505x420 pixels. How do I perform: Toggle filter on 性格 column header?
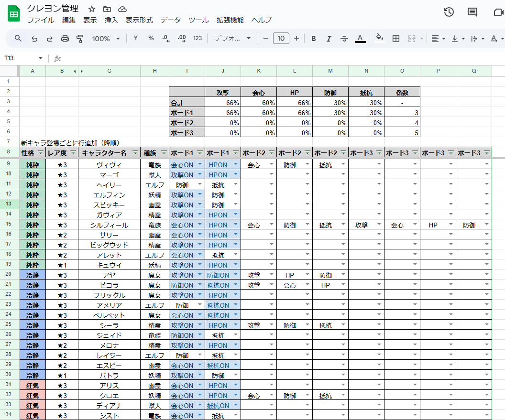tap(40, 152)
